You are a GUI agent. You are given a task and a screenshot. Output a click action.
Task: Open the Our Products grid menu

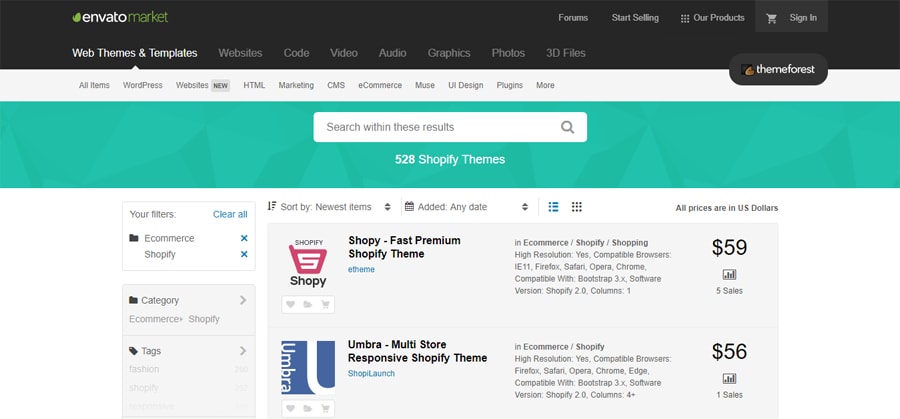712,18
